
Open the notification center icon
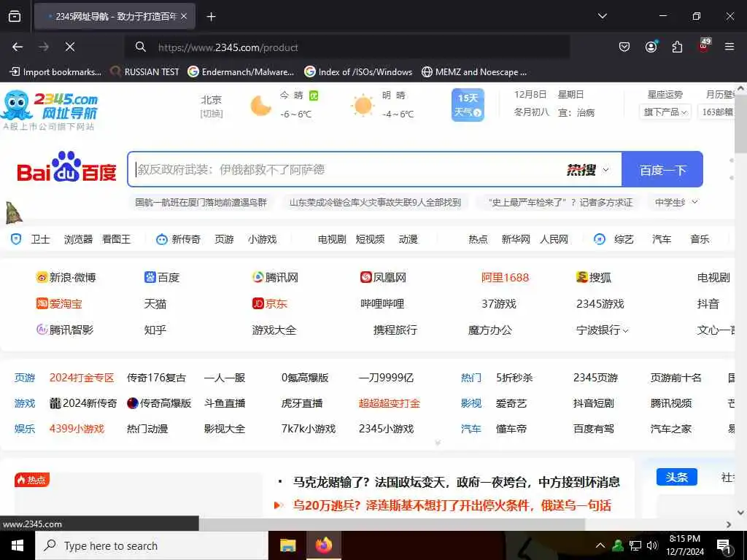click(x=724, y=545)
